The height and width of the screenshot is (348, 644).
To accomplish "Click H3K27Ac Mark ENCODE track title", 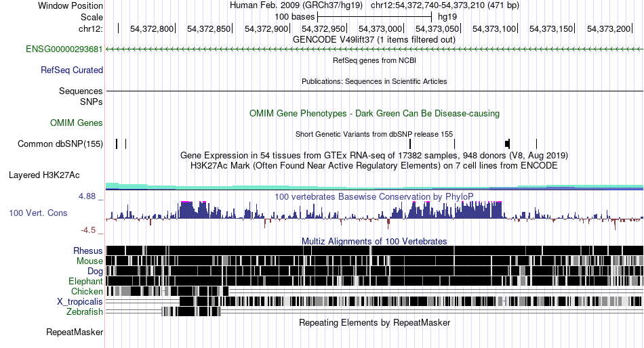I will click(x=374, y=166).
